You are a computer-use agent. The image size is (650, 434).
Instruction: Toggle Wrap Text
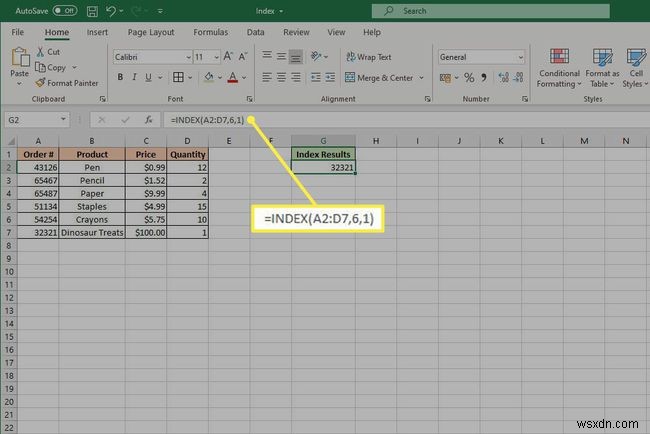tap(369, 57)
